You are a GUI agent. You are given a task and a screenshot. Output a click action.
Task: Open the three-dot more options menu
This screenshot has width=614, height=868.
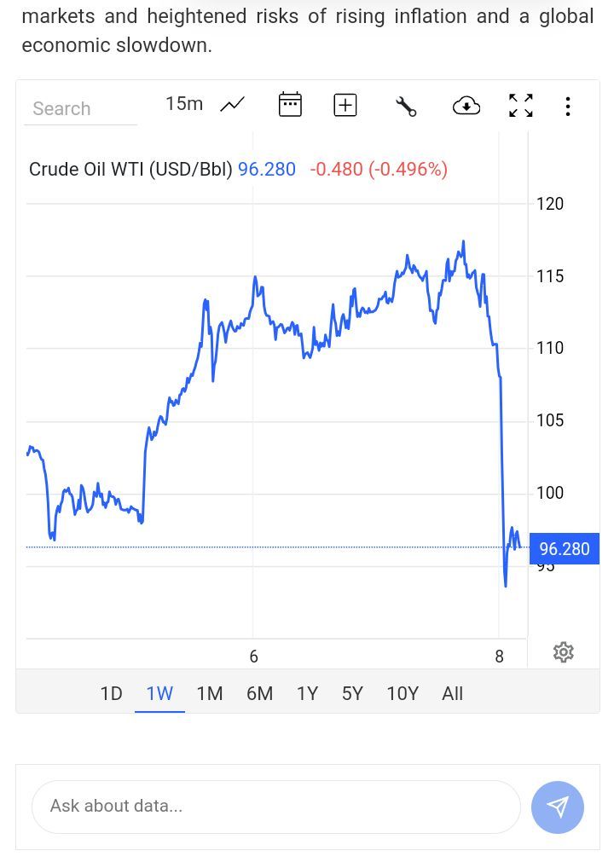point(568,106)
